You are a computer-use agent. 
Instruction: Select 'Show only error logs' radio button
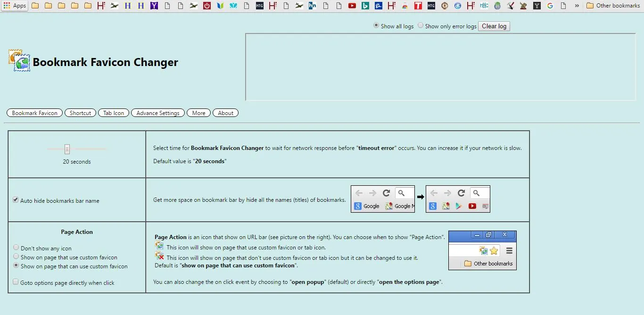(x=421, y=25)
